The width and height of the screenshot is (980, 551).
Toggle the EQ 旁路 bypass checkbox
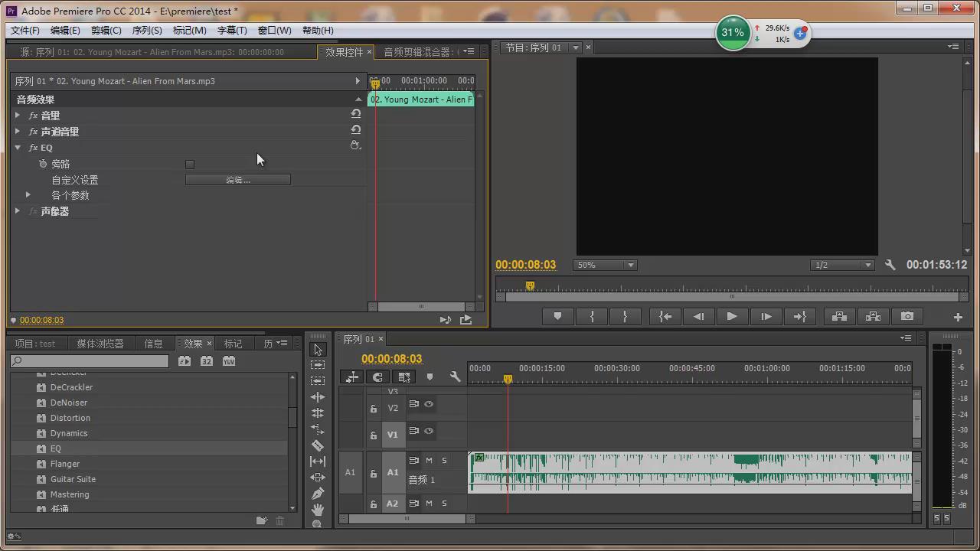190,164
